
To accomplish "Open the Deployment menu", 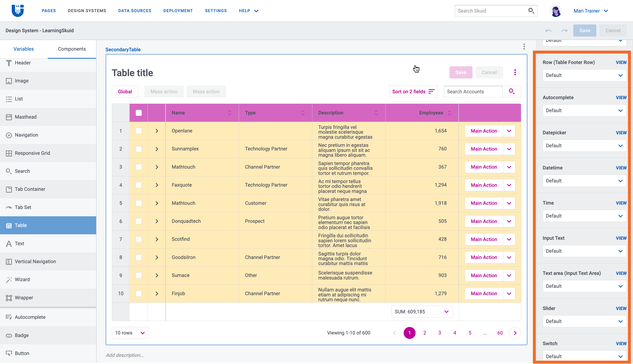I will pyautogui.click(x=178, y=11).
